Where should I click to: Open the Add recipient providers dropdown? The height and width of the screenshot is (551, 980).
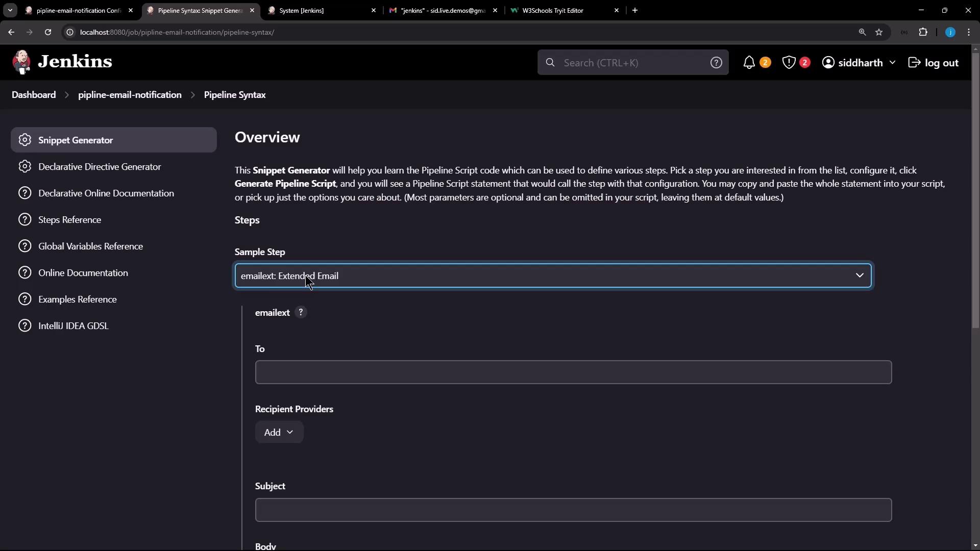(279, 433)
